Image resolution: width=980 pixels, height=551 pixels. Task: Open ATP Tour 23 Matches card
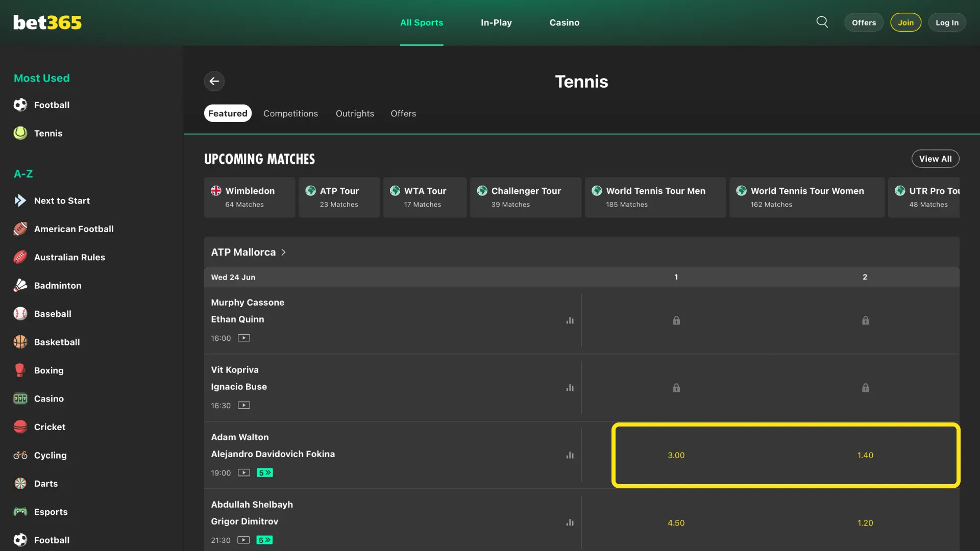coord(339,197)
